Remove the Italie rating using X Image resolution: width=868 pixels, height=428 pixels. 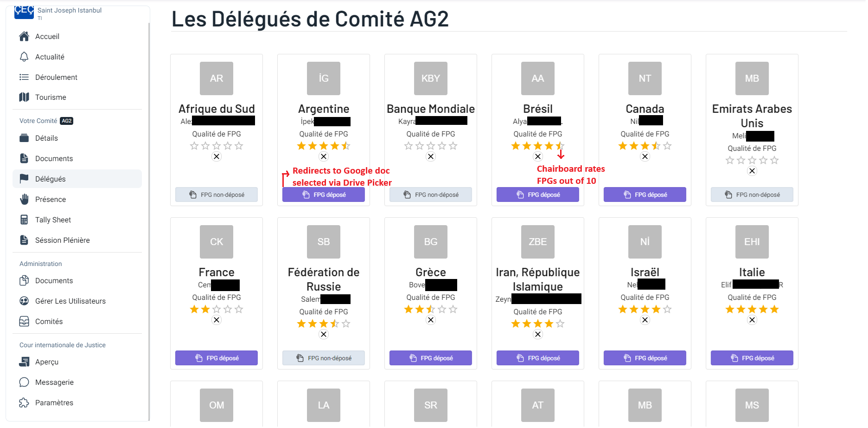coord(752,320)
